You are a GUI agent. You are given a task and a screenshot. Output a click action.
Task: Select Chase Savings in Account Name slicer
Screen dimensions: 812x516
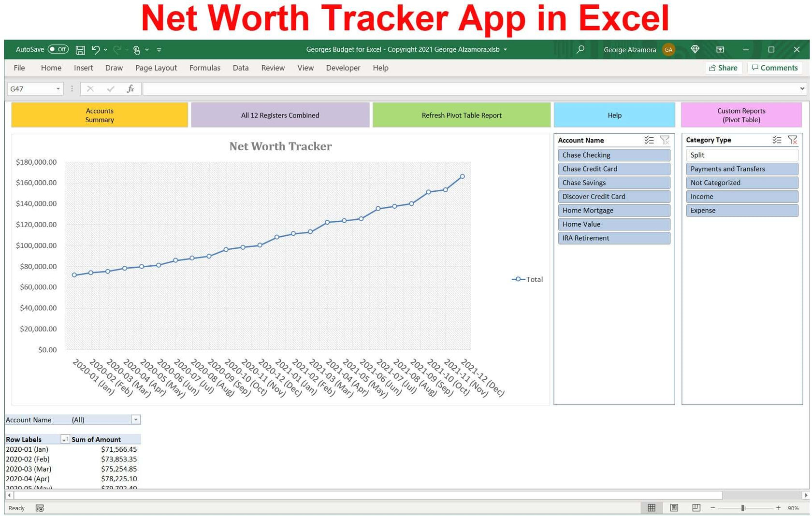point(614,183)
